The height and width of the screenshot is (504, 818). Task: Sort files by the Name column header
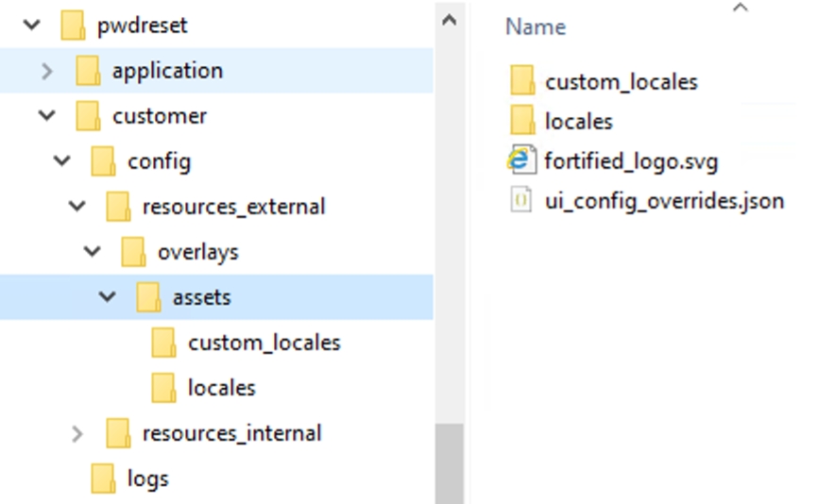pyautogui.click(x=535, y=27)
